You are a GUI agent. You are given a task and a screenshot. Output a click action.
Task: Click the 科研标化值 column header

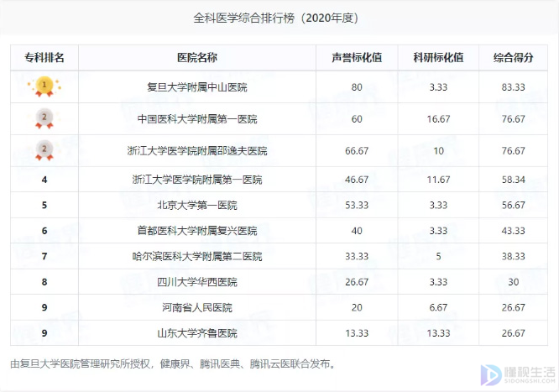(x=438, y=57)
